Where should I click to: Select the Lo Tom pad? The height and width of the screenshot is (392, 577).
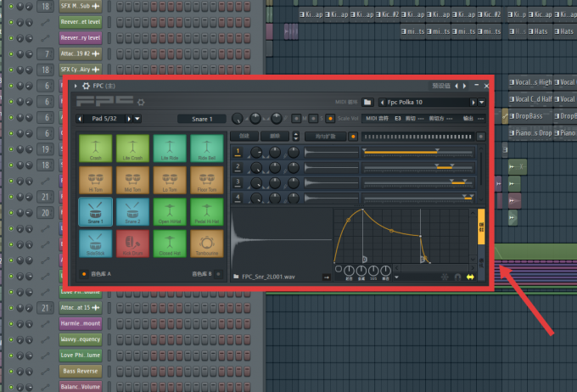tap(170, 180)
